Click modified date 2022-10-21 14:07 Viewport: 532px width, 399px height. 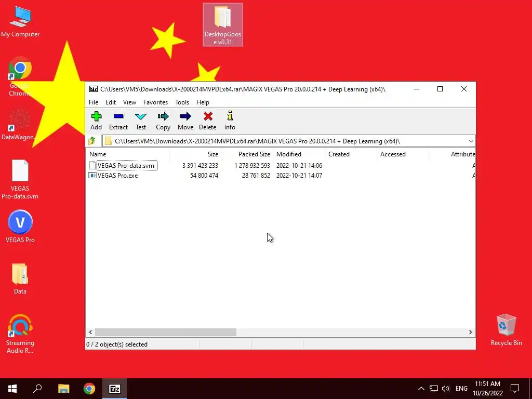[299, 176]
